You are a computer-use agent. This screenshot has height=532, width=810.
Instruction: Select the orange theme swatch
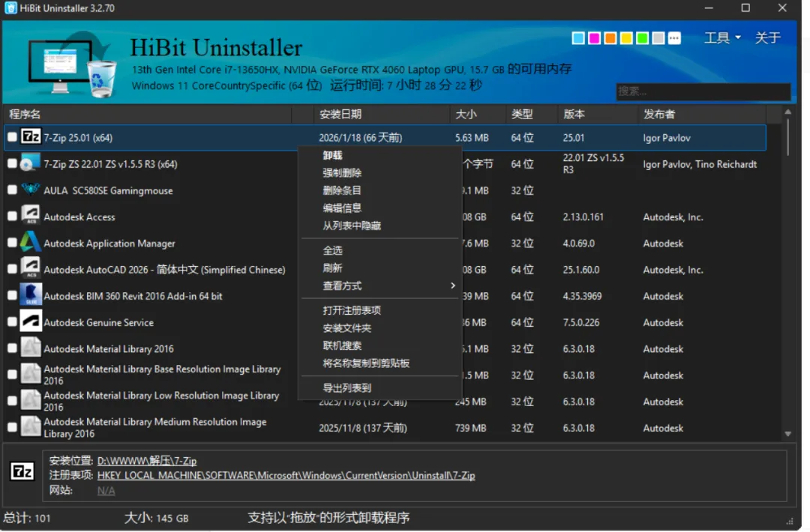610,38
